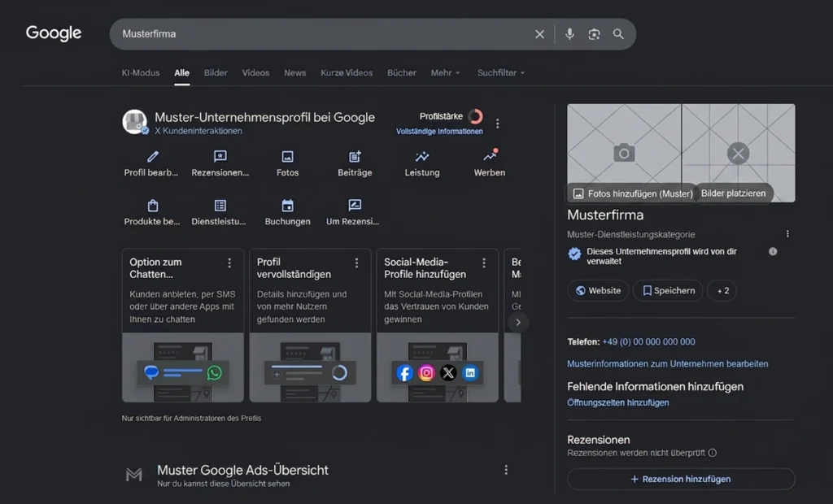Switch to Kurze Videos tab

(347, 73)
